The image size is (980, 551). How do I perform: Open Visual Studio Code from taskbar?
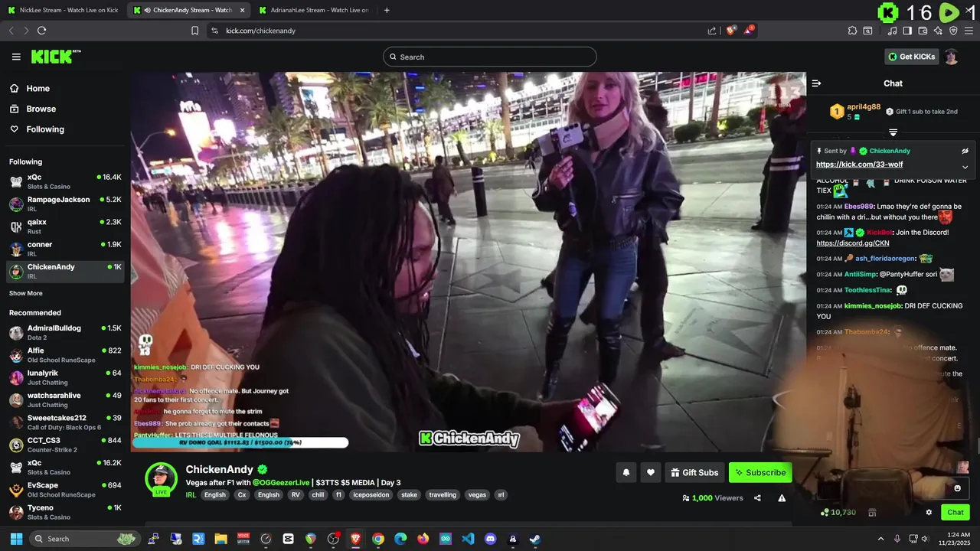[x=468, y=539]
